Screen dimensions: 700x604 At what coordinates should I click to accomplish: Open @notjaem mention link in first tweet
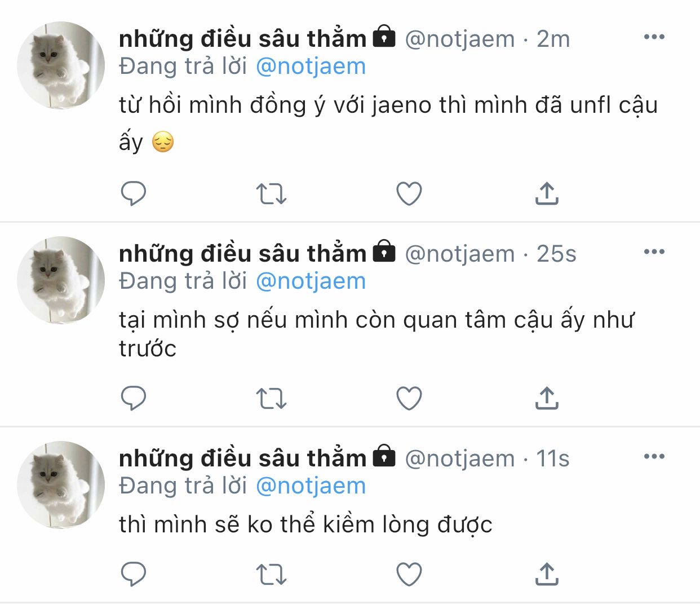click(x=311, y=67)
